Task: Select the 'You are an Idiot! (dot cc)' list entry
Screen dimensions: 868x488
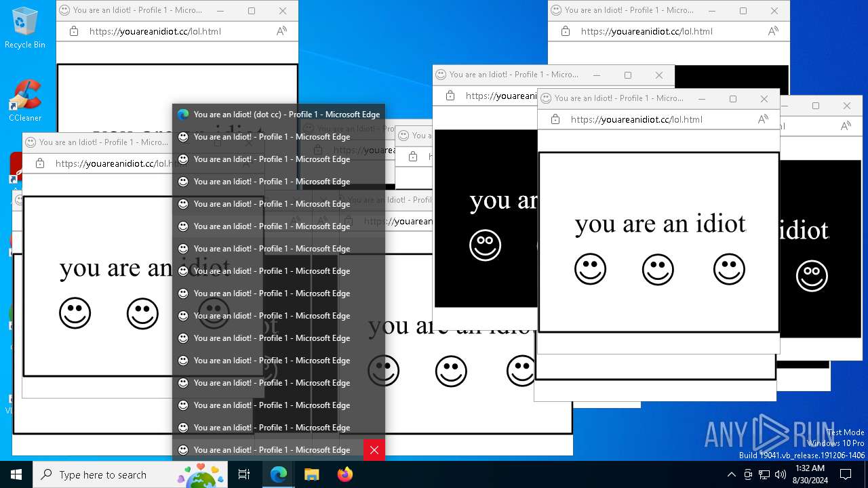Action: (x=279, y=115)
